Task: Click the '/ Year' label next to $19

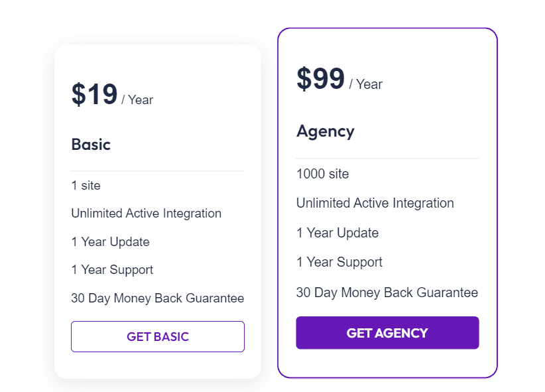Action: coord(137,99)
